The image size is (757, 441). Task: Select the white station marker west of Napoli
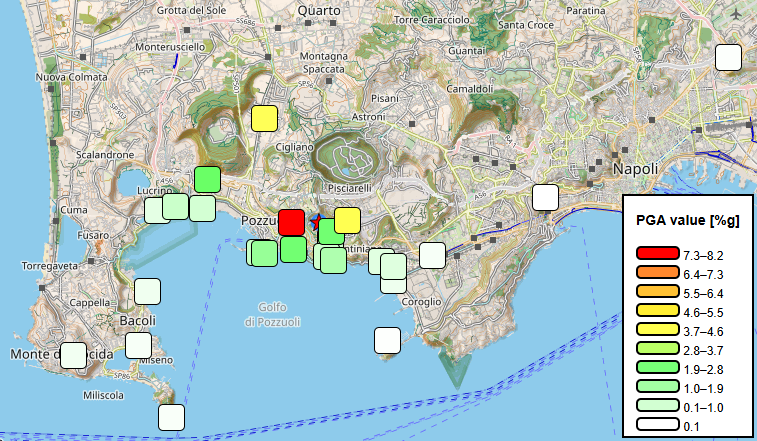tap(546, 198)
